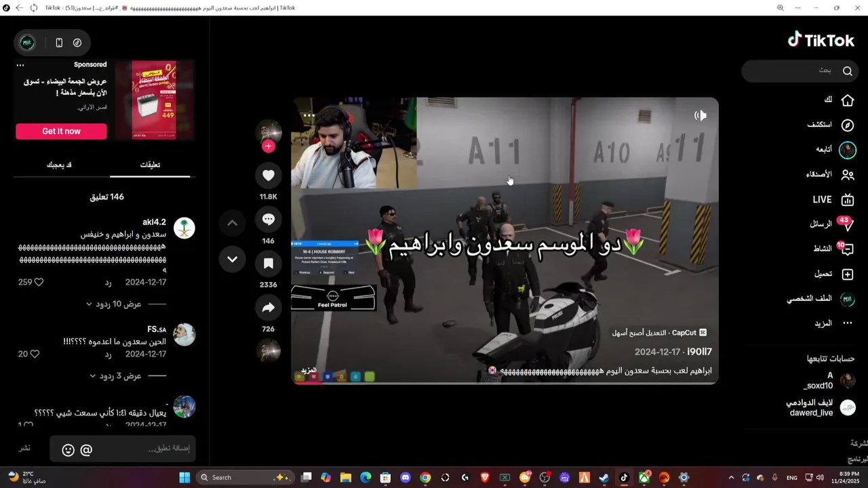Open aki4.2 commenter profile name
Screen dimensions: 868x488
[154, 222]
